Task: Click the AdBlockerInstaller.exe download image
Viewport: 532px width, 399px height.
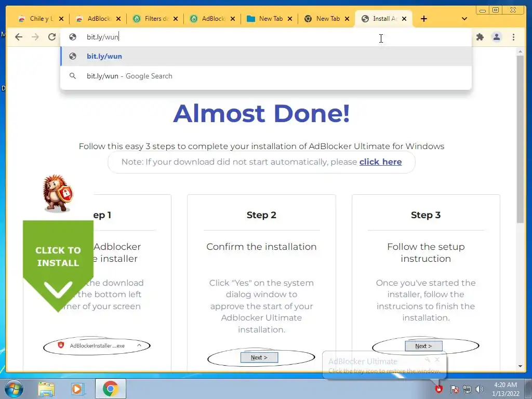Action: point(97,345)
